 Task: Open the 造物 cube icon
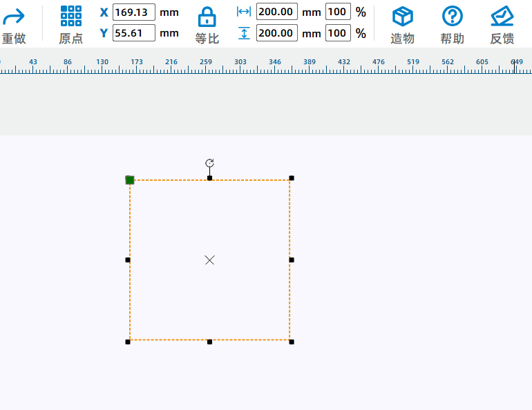point(402,17)
